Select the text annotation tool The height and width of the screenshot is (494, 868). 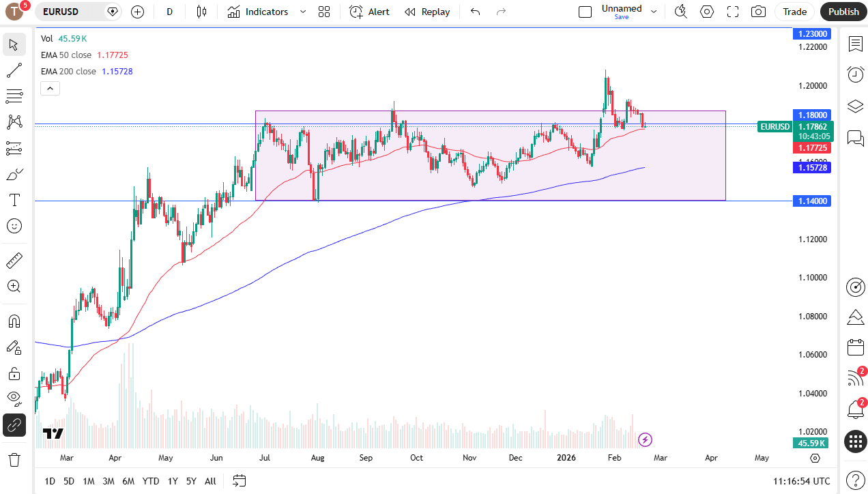[x=14, y=200]
